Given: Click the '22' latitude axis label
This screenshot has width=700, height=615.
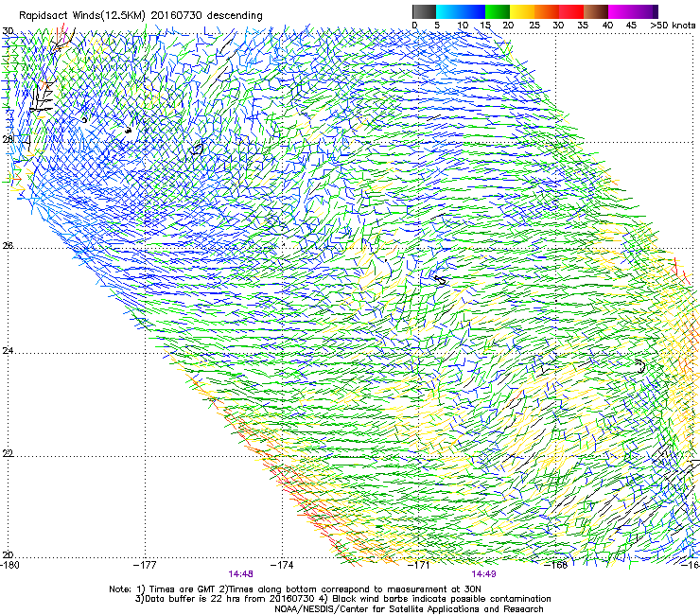Looking at the screenshot, I should [x=8, y=453].
